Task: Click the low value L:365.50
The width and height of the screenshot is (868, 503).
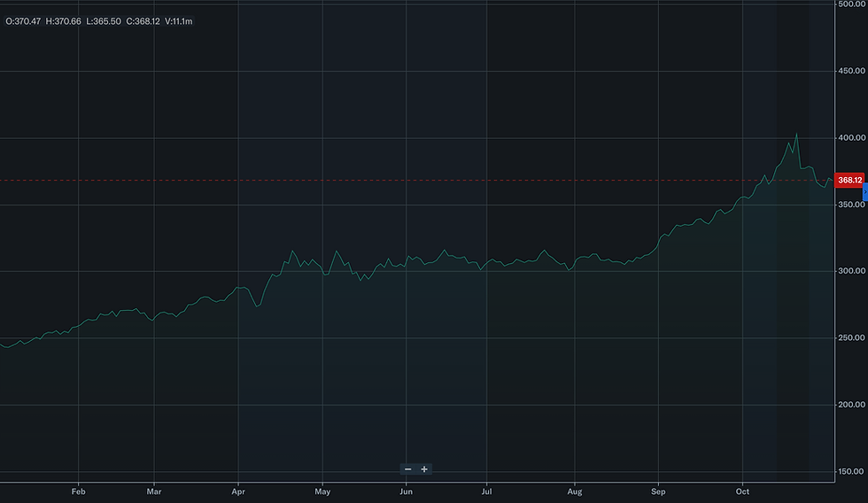Action: click(104, 21)
